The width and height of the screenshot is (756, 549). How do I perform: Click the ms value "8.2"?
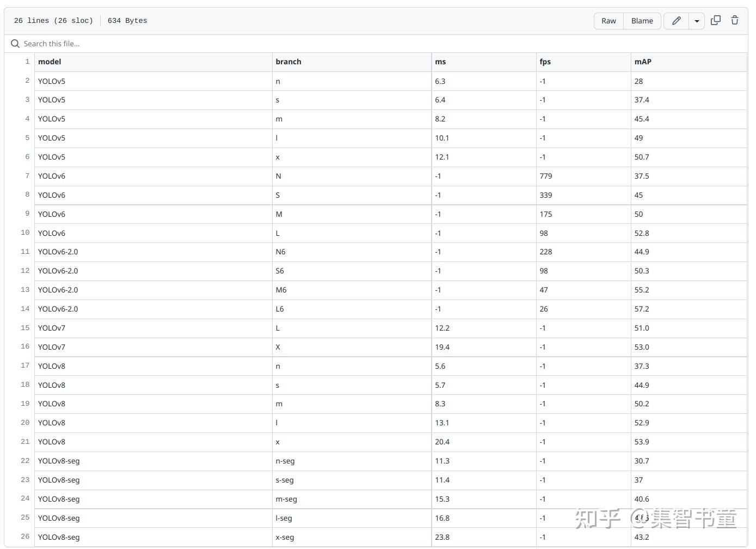[x=440, y=119]
